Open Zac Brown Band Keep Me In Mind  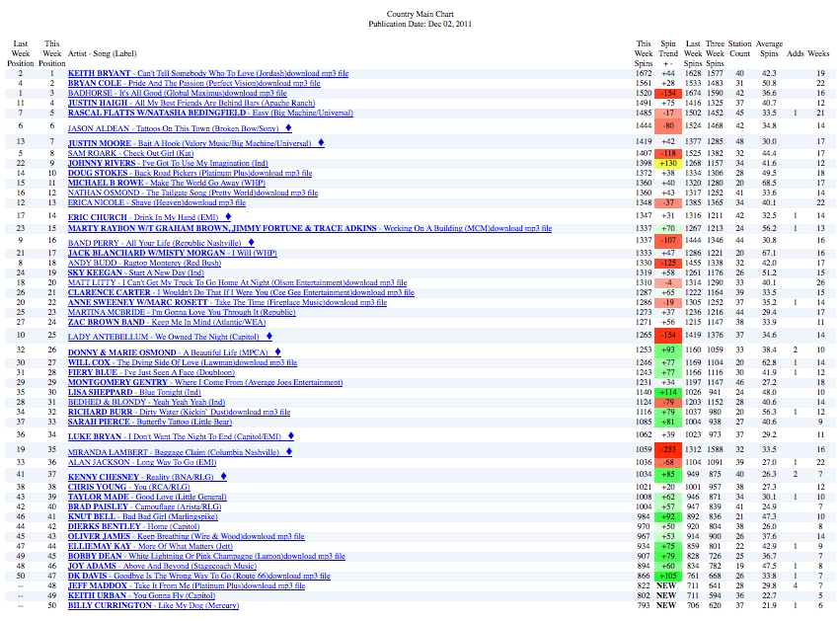tap(167, 322)
